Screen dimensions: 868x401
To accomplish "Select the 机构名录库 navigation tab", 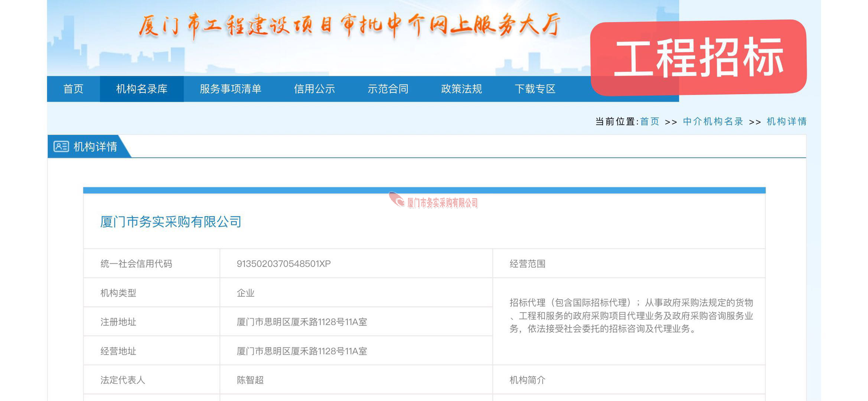I will 141,89.
